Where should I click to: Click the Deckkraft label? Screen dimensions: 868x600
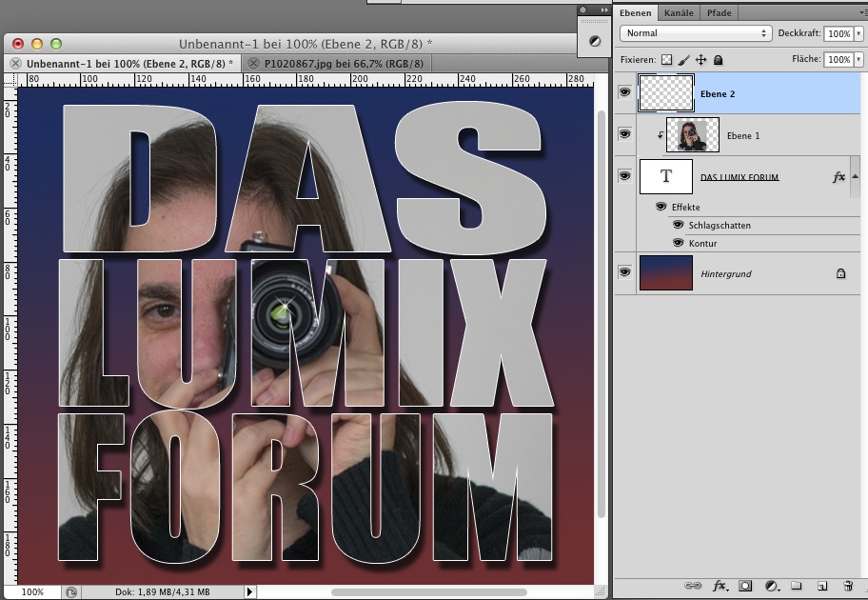(x=799, y=33)
